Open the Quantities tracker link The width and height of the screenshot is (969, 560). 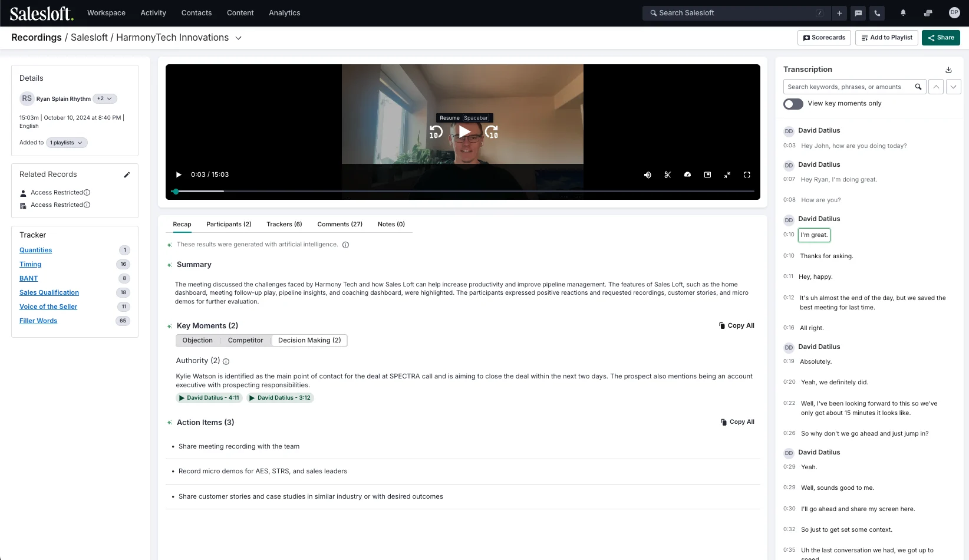[35, 250]
